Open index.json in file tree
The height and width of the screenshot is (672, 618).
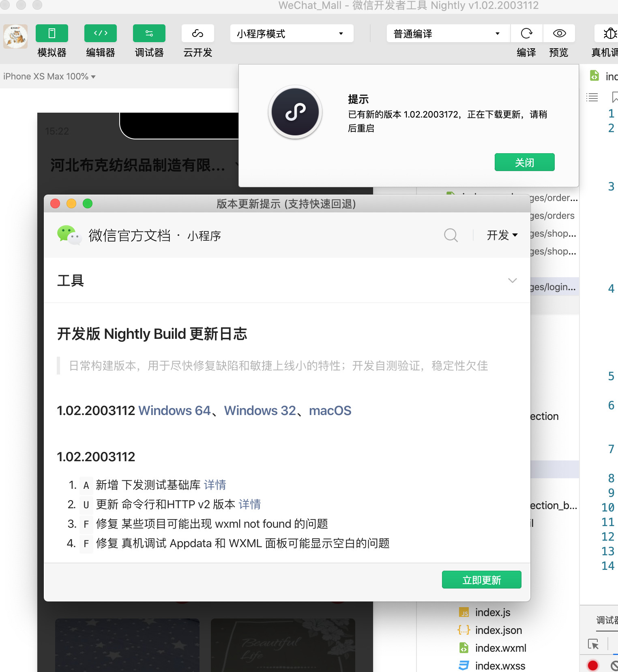498,630
